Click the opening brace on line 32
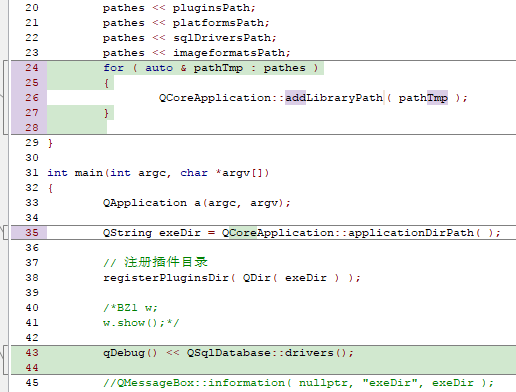Viewport: 516px width, 392px height. pos(50,188)
